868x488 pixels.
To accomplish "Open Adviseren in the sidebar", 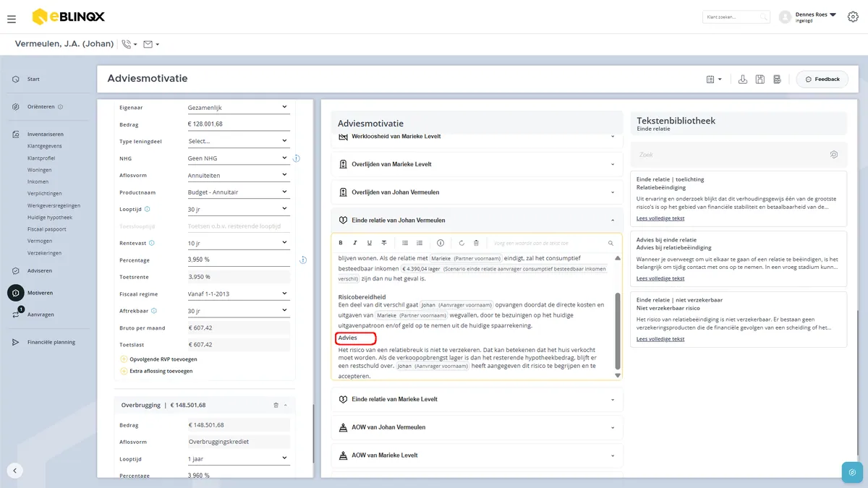I will pyautogui.click(x=40, y=271).
